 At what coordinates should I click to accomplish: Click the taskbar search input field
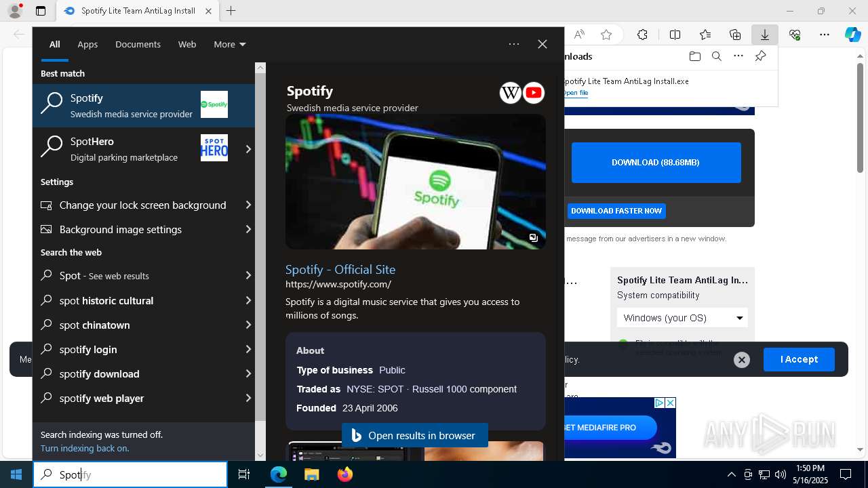pyautogui.click(x=130, y=474)
